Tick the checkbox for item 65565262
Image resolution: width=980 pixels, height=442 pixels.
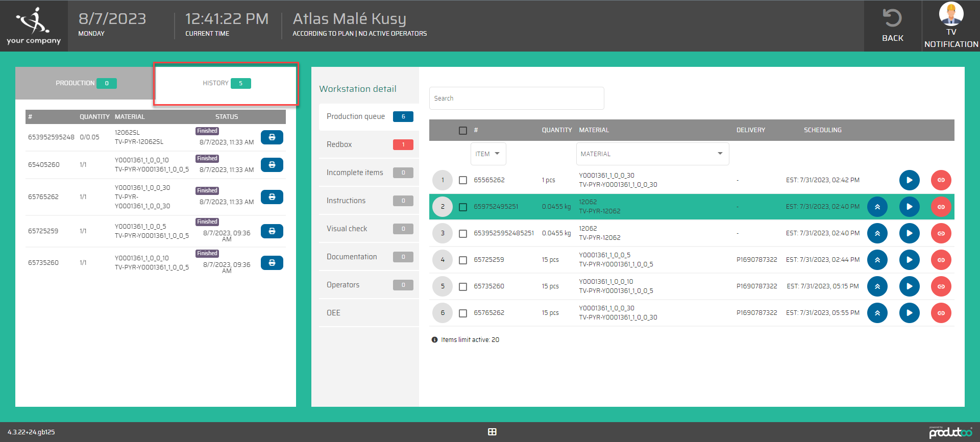tap(463, 180)
